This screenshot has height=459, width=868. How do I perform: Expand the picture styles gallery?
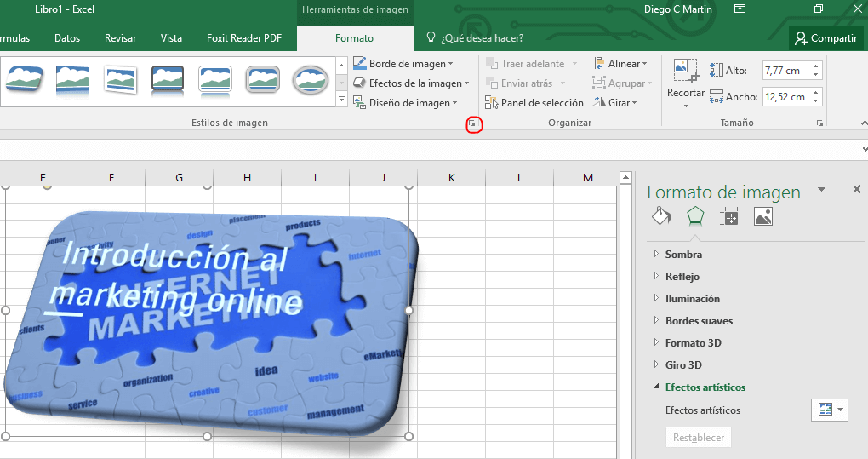341,100
